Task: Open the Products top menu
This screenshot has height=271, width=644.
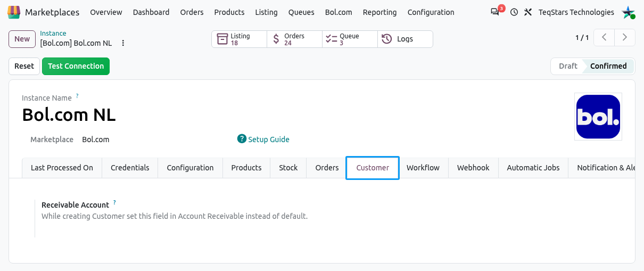Action: click(x=229, y=12)
